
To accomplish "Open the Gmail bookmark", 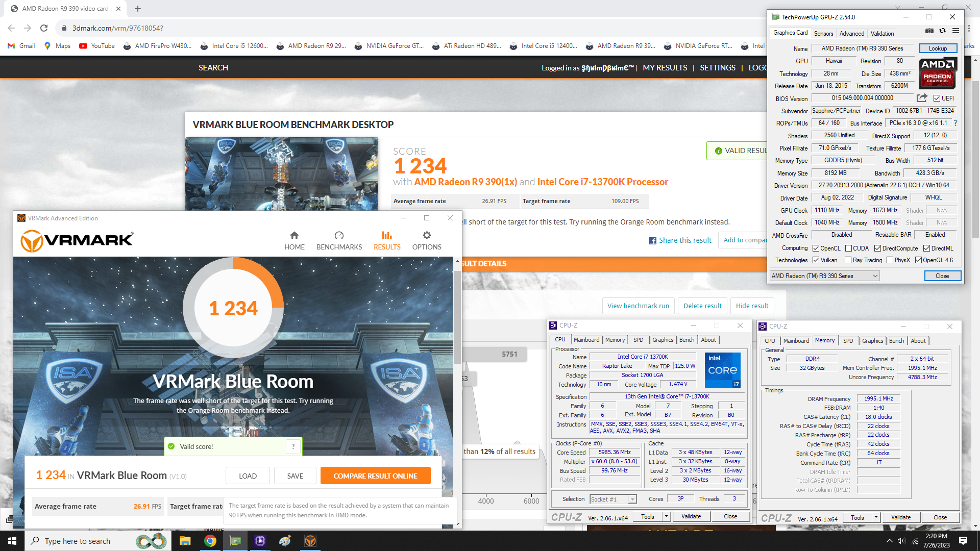I will (x=21, y=46).
